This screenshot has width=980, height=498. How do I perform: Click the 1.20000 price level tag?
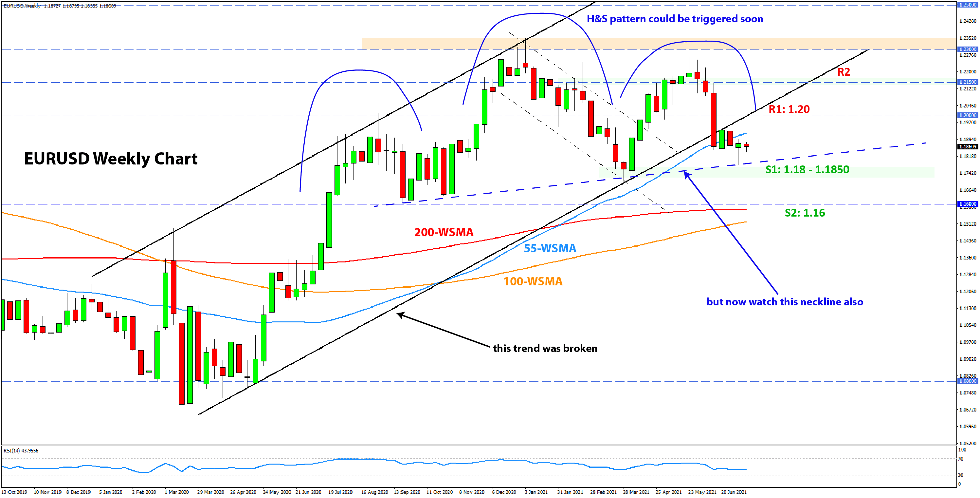point(968,115)
